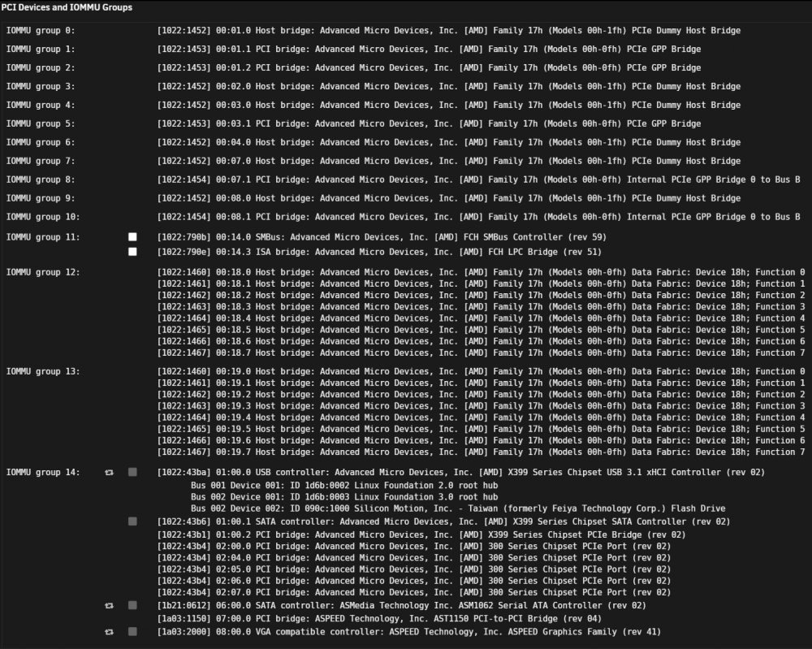Click reset icon beside ASM1062 Serial ATA Controller
The width and height of the screenshot is (812, 649).
pos(109,605)
